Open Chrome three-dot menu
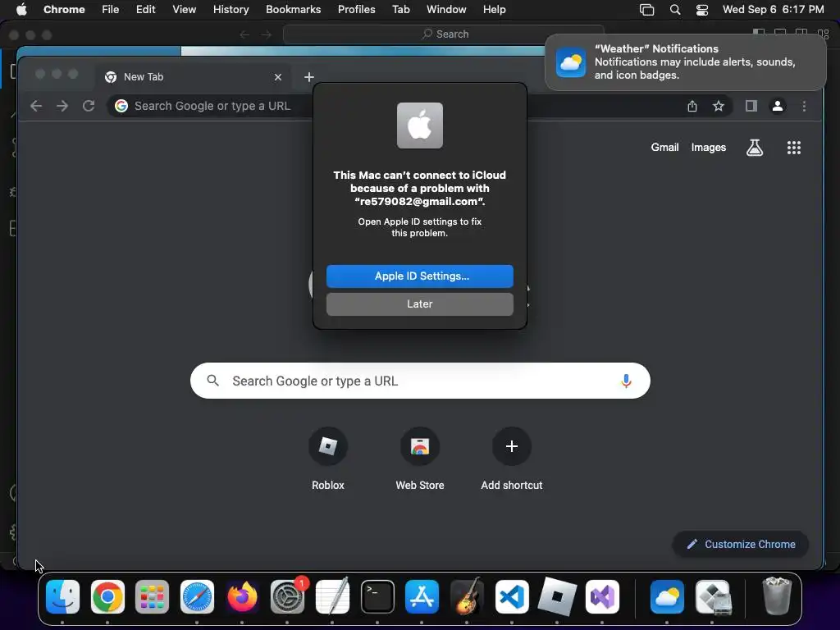This screenshot has width=840, height=630. [x=804, y=106]
